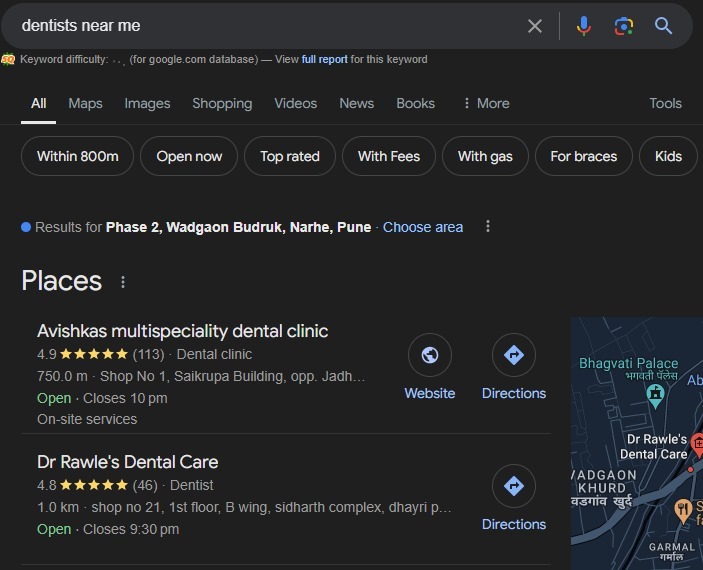Expand the More search categories menu
Viewport: 703px width, 570px height.
pos(486,104)
